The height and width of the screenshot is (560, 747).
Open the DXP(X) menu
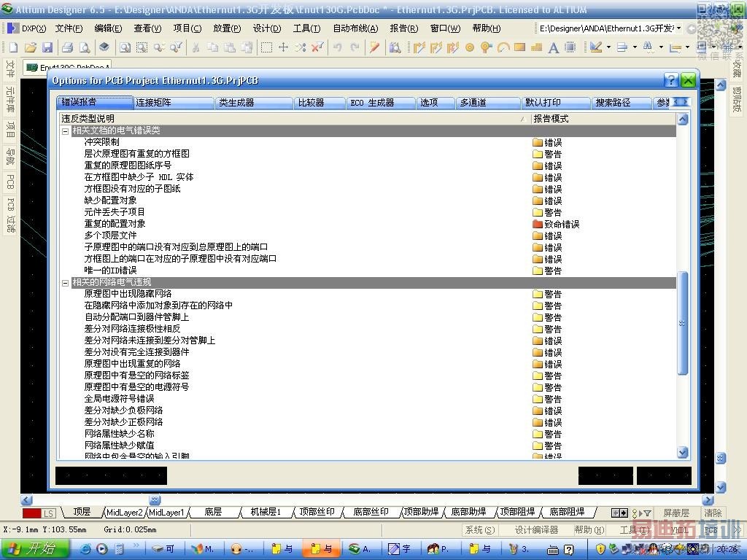tap(34, 28)
